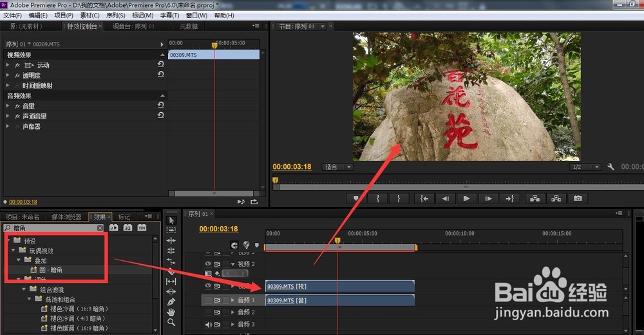
Task: Switch to the 媒体浏览器 tab
Action: [x=66, y=216]
